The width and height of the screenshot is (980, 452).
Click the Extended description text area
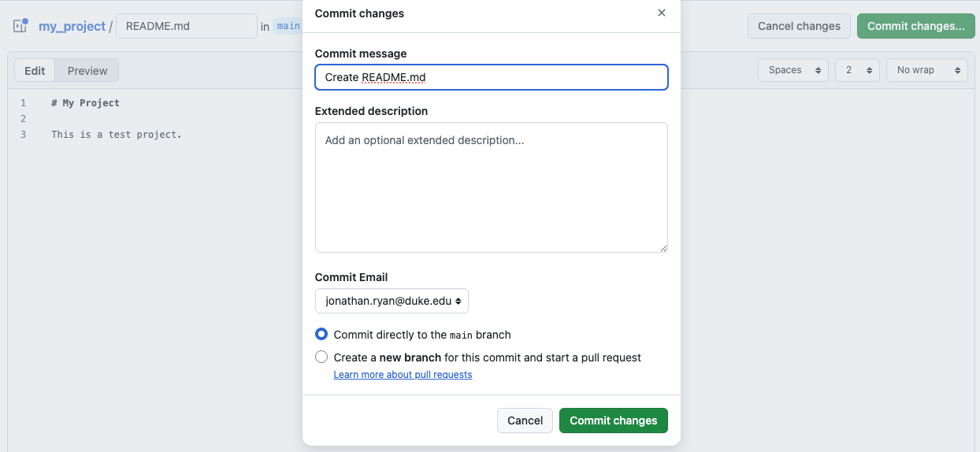[491, 187]
